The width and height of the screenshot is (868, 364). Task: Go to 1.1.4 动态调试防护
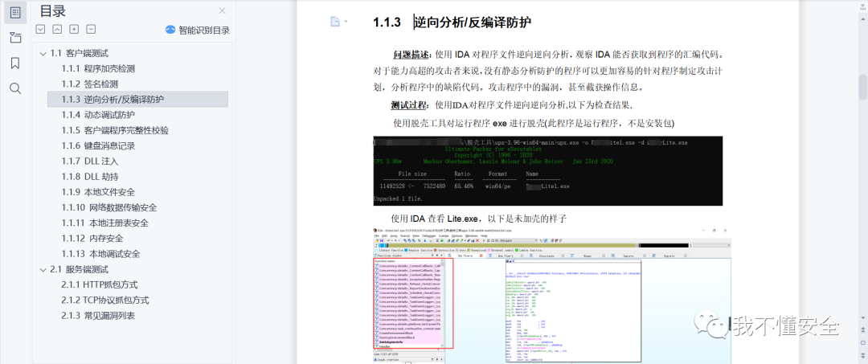(x=98, y=115)
